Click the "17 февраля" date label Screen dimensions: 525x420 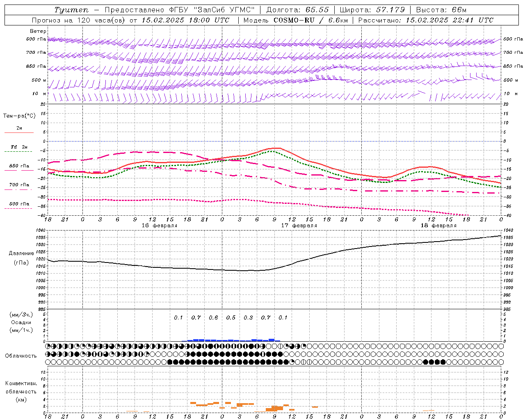[x=299, y=226]
